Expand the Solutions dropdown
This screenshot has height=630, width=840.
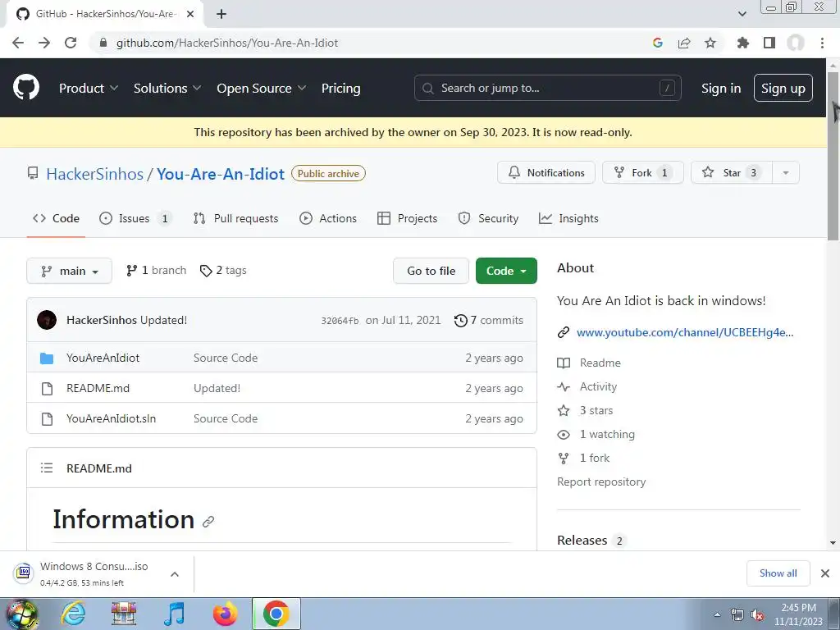[x=167, y=88]
